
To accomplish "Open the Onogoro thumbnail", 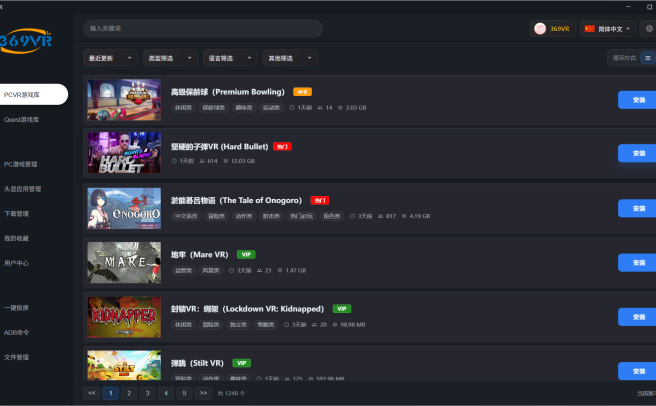I will (x=124, y=208).
